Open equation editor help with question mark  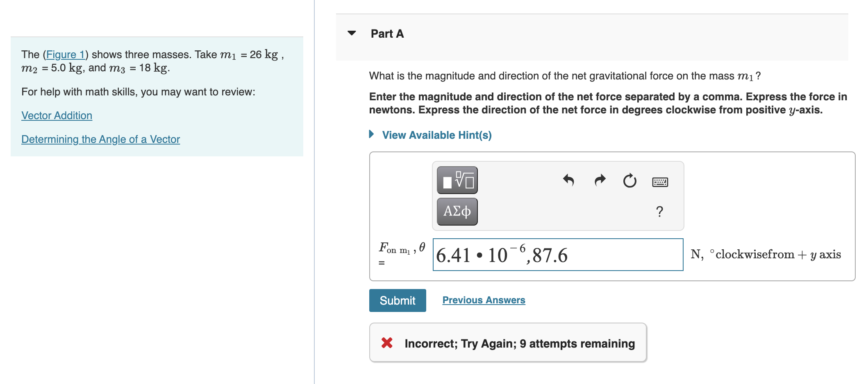pos(659,211)
